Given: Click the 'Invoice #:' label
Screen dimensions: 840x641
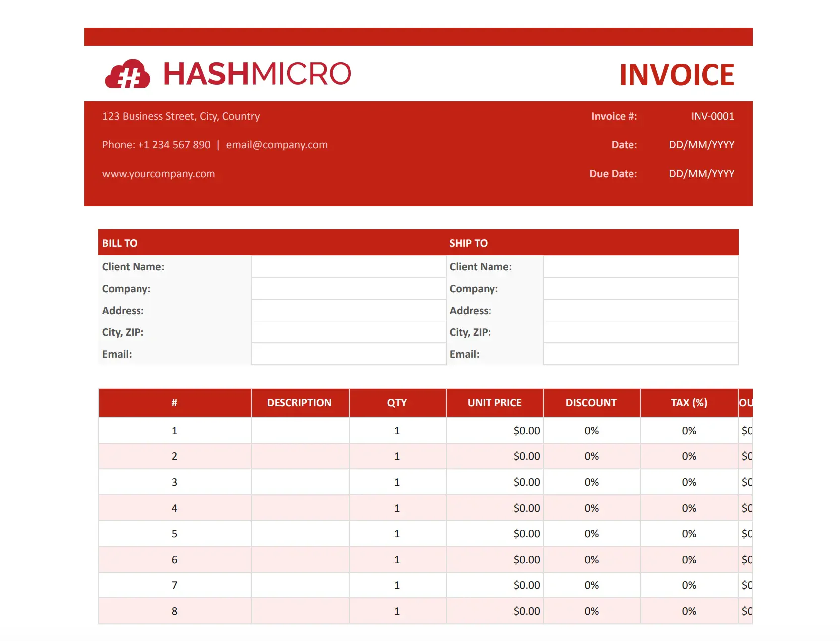Looking at the screenshot, I should pos(614,116).
